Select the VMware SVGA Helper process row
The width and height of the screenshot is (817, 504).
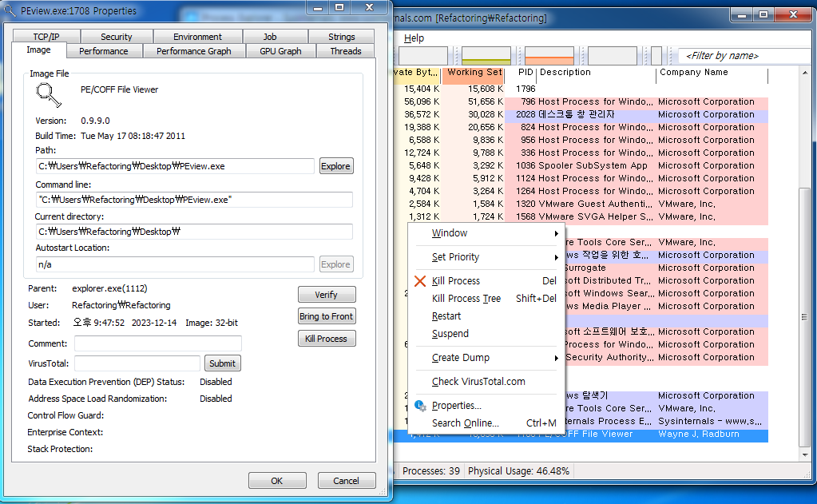[x=581, y=216]
